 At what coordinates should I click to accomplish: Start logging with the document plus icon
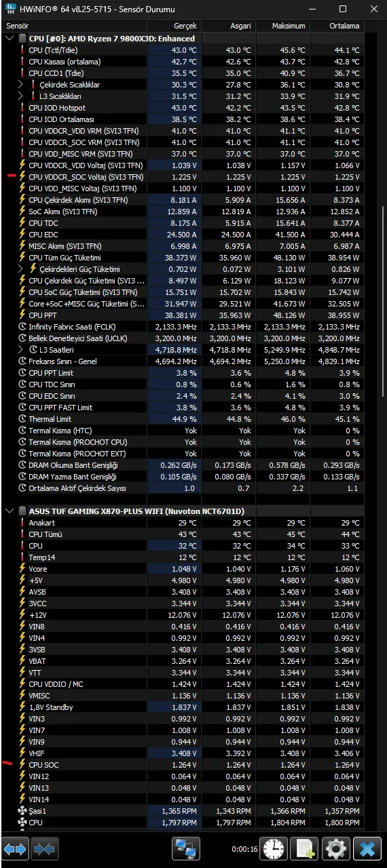(x=305, y=848)
